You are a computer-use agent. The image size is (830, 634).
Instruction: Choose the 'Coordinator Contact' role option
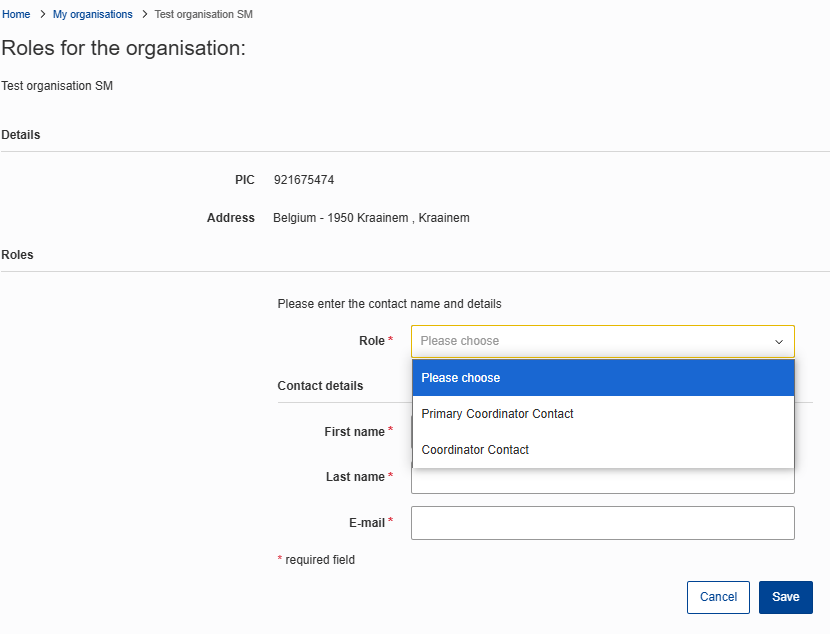click(x=475, y=450)
